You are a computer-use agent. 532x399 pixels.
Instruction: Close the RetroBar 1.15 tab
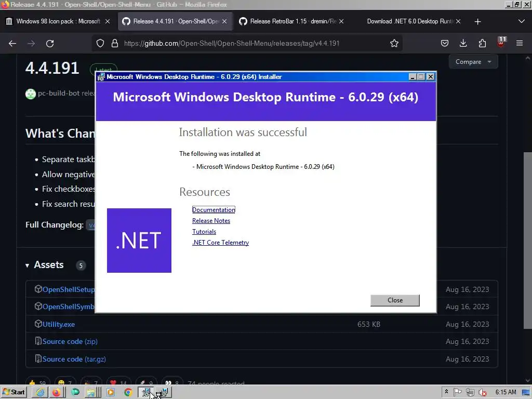click(341, 21)
